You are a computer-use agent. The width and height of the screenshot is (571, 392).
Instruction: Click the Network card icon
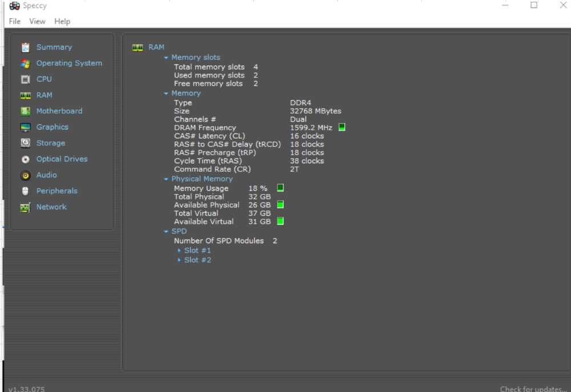coord(25,208)
